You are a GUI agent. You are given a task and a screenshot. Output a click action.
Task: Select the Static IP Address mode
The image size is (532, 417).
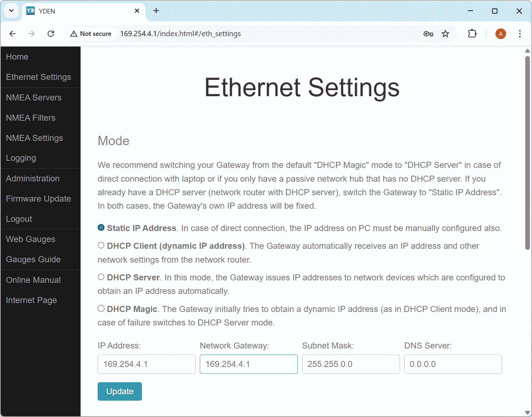coord(101,227)
